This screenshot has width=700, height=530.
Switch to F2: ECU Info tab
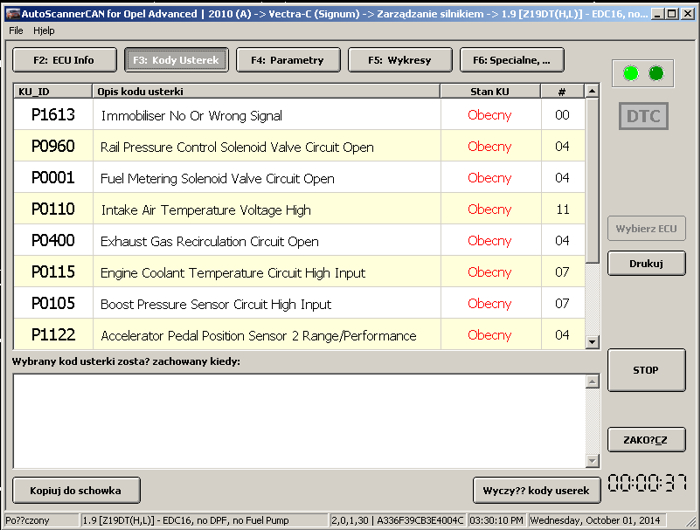coord(64,60)
